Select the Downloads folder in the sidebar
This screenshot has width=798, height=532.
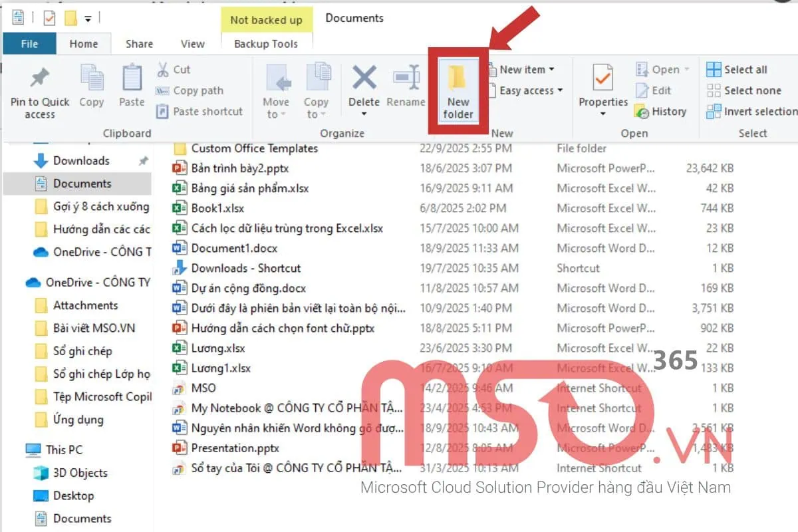81,160
